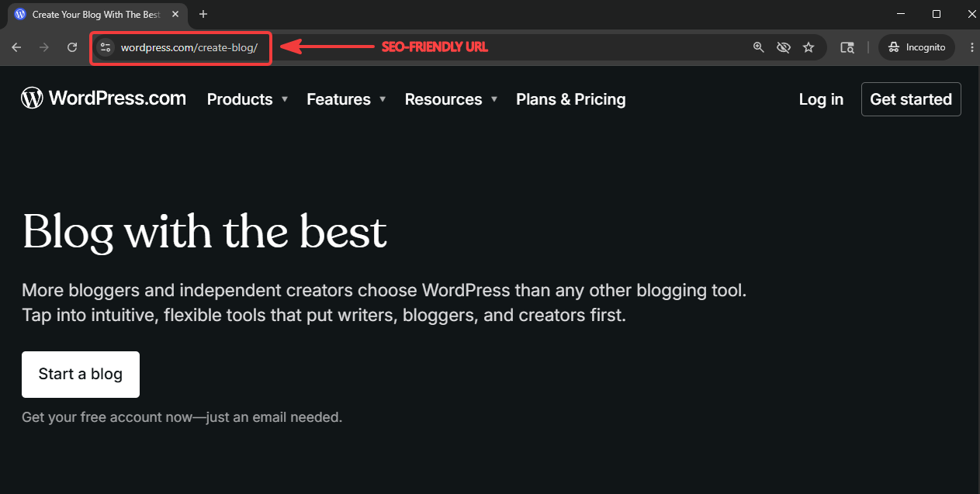Expand the Resources dropdown arrow

(x=494, y=99)
